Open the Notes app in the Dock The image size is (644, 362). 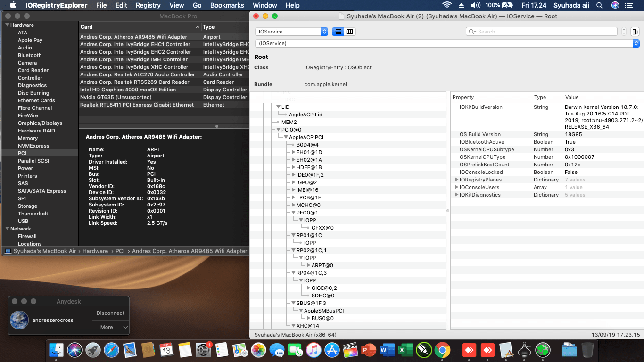tap(185, 350)
